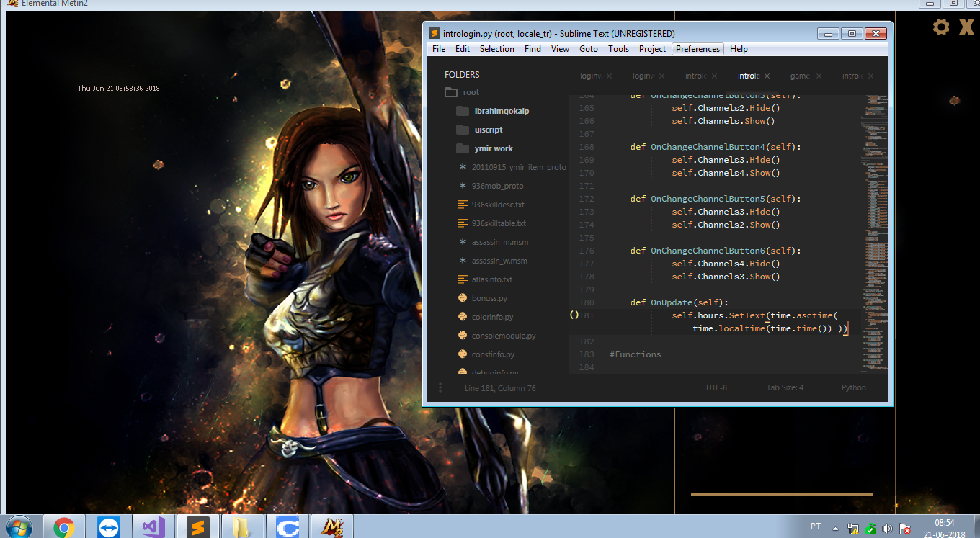Expand the uiscript folder

pyautogui.click(x=489, y=130)
